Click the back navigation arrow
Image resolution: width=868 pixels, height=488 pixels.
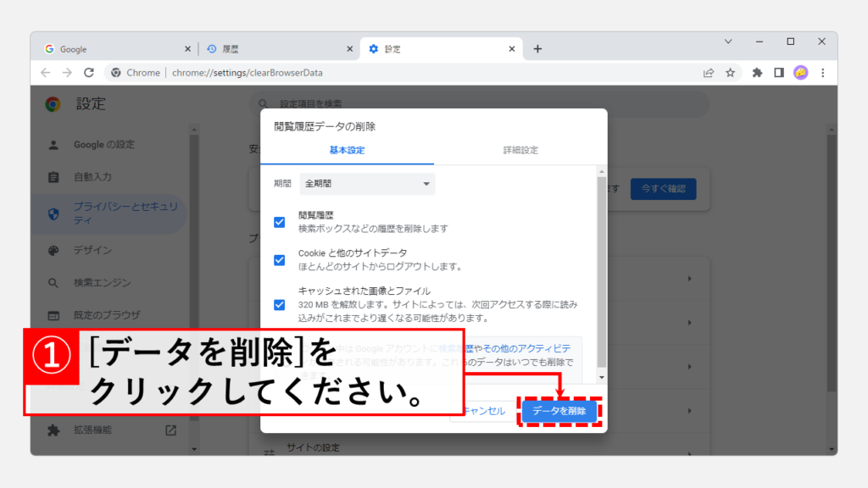[x=45, y=74]
